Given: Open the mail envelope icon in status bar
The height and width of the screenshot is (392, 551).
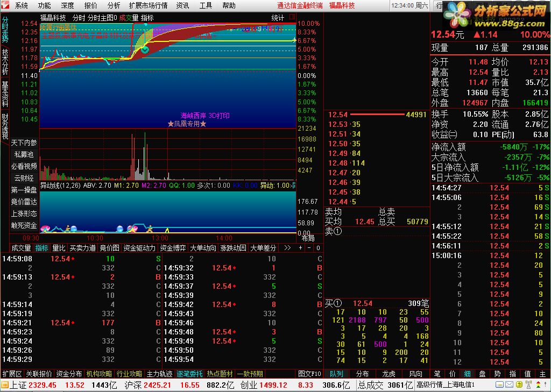Looking at the screenshot, I should coord(509,385).
